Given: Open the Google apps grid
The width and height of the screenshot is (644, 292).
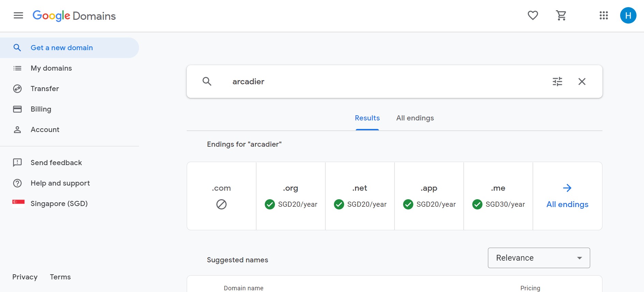Looking at the screenshot, I should 603,15.
